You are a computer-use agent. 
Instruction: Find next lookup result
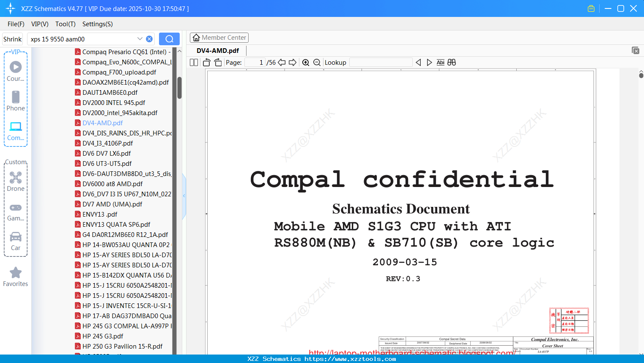point(429,63)
